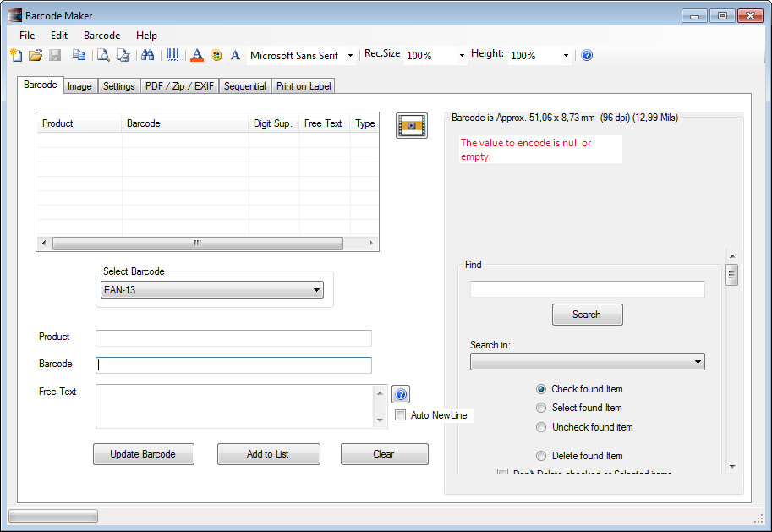Click the font color red-underlined A icon
772x532 pixels.
coord(197,55)
